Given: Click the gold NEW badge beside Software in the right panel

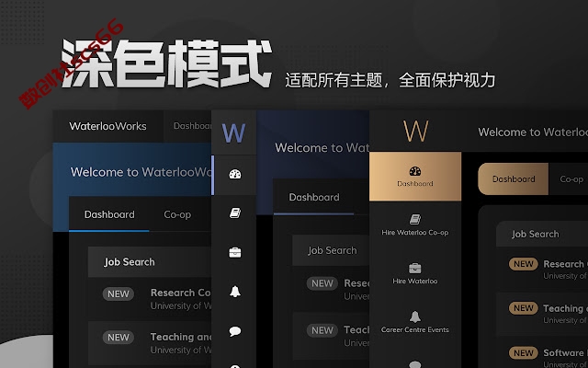Looking at the screenshot, I should pyautogui.click(x=524, y=353).
